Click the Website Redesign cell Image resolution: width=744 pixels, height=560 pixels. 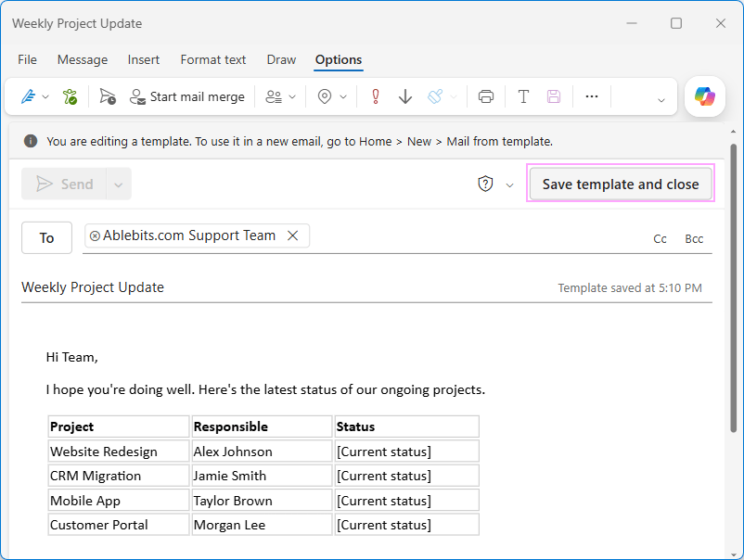tap(119, 451)
